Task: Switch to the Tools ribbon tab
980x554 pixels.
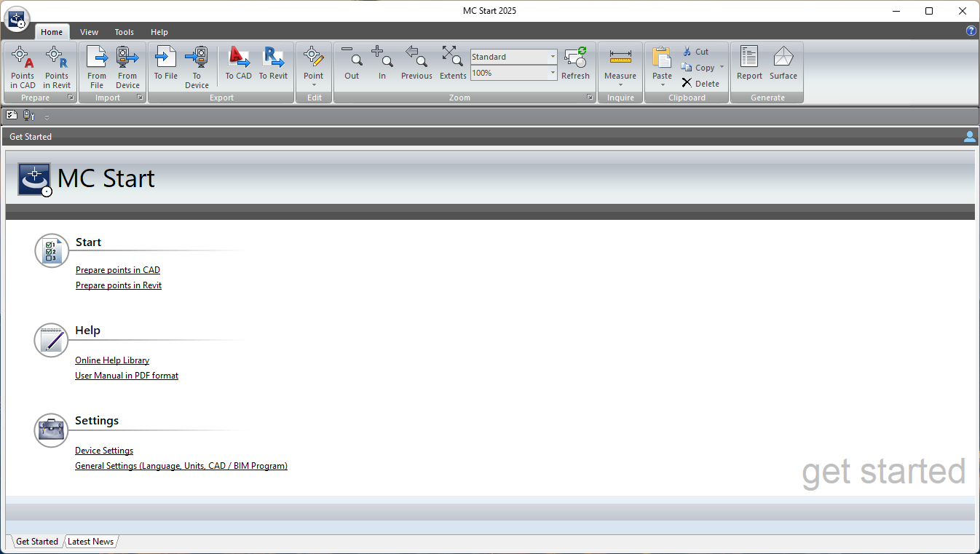Action: tap(125, 32)
